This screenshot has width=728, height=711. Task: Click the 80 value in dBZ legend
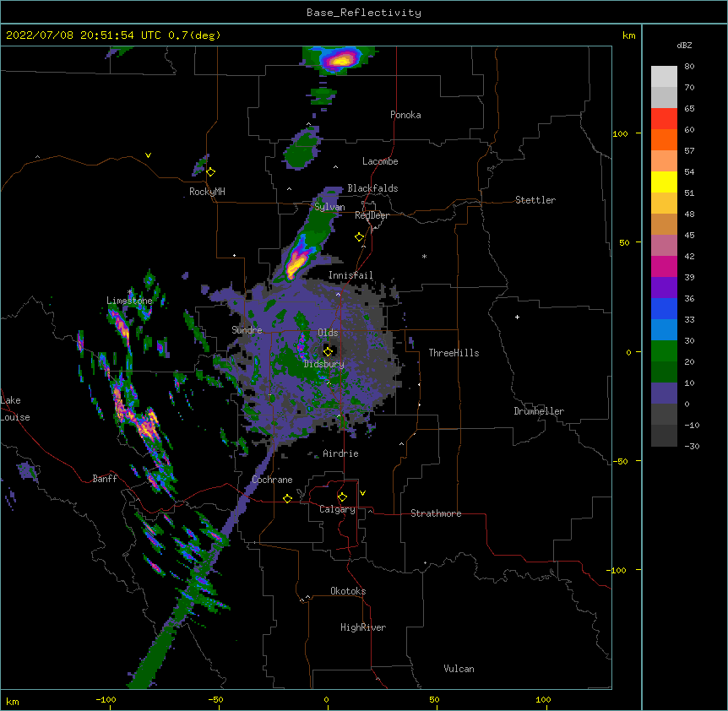689,67
